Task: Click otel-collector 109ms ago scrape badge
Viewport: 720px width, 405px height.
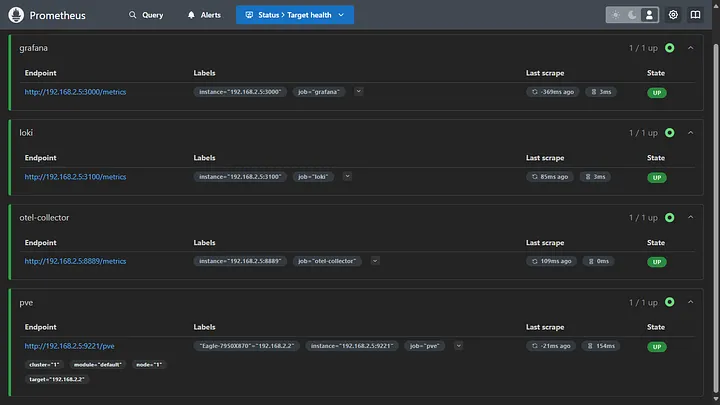Action: point(551,261)
